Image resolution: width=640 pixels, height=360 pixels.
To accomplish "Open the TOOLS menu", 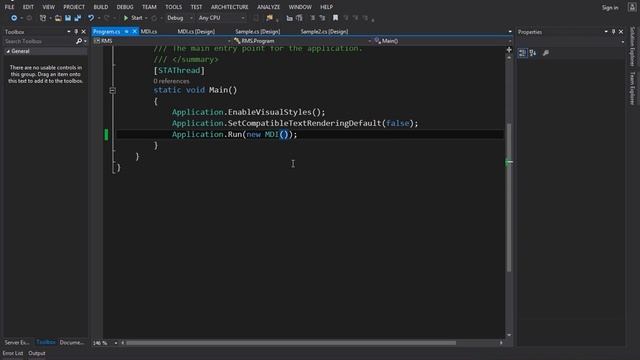I will [173, 7].
